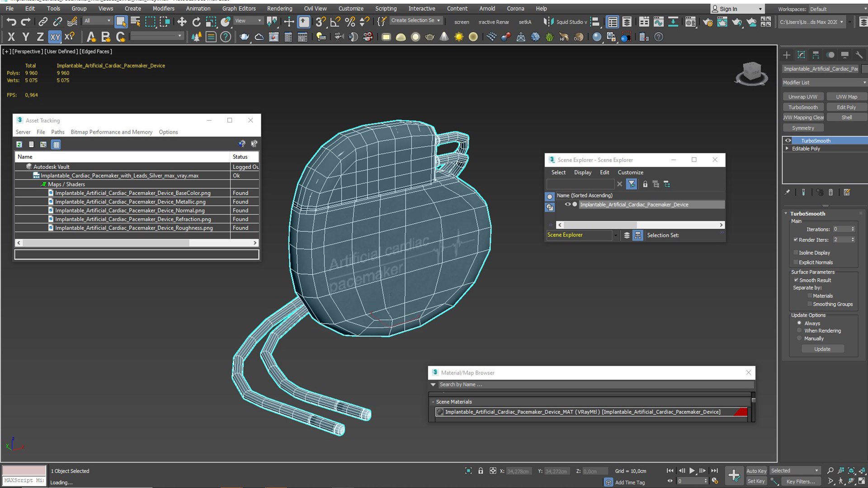Image resolution: width=868 pixels, height=488 pixels.
Task: Click the lock icon in Scene Explorer
Action: coord(645,184)
